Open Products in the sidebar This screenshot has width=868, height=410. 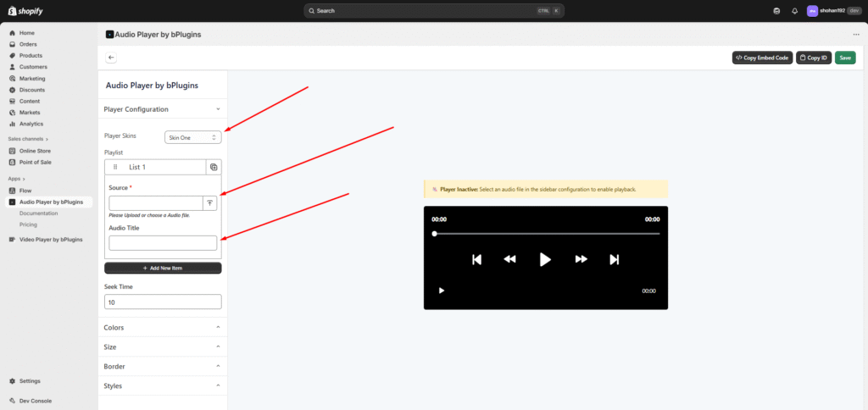pos(31,55)
